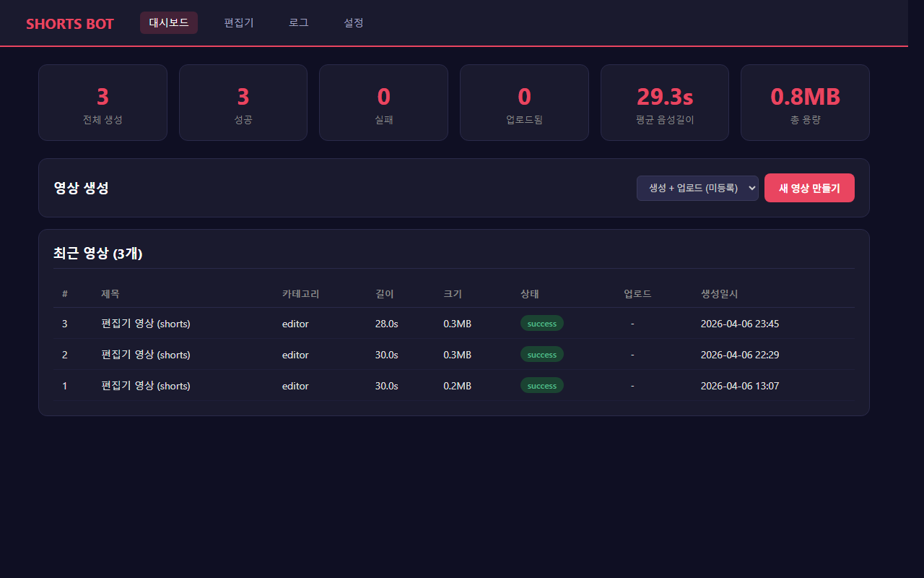The height and width of the screenshot is (578, 924).
Task: Select the title of video row 3
Action: tap(146, 324)
